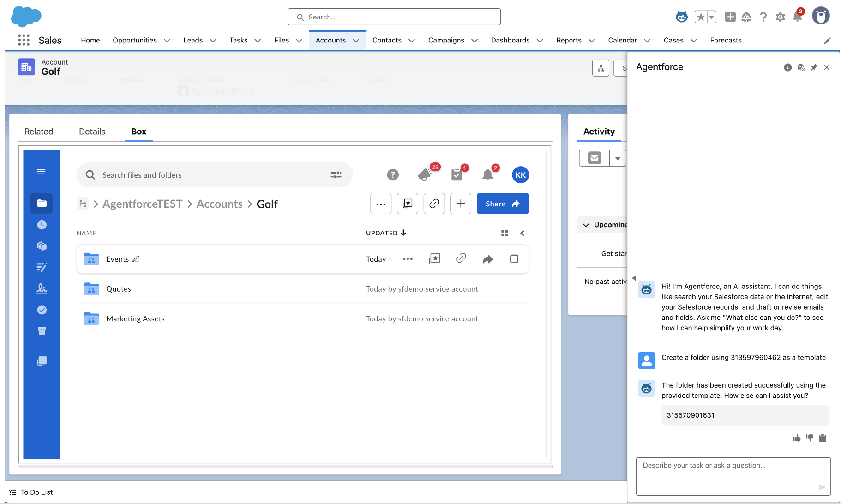Click the blue Share button
Screen dimensions: 841x504
502,204
